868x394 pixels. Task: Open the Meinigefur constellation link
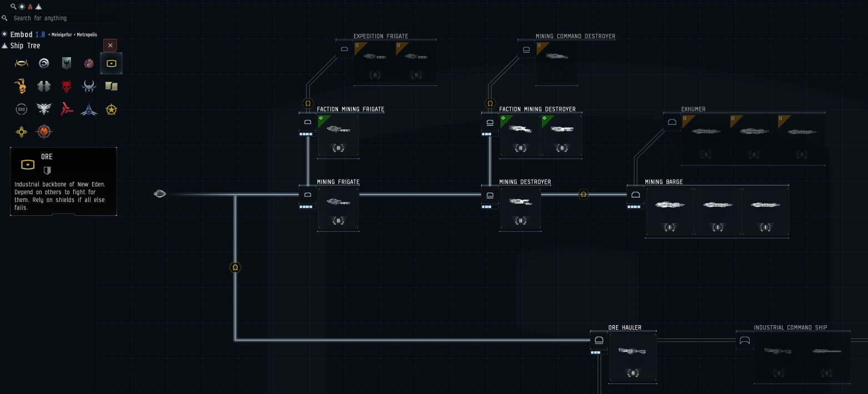pos(62,34)
